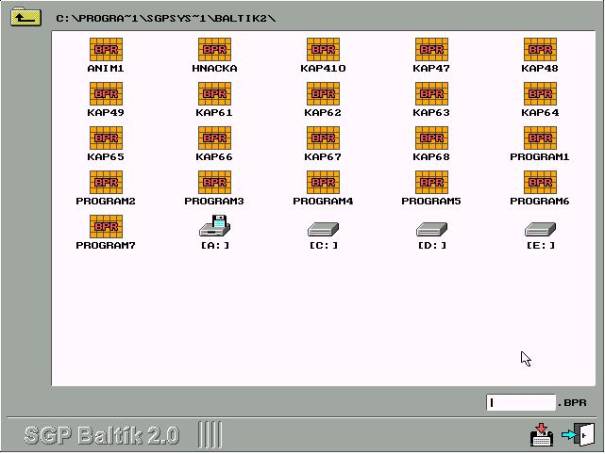605x454 pixels.
Task: Click the .BPR filename input field
Action: tap(520, 403)
